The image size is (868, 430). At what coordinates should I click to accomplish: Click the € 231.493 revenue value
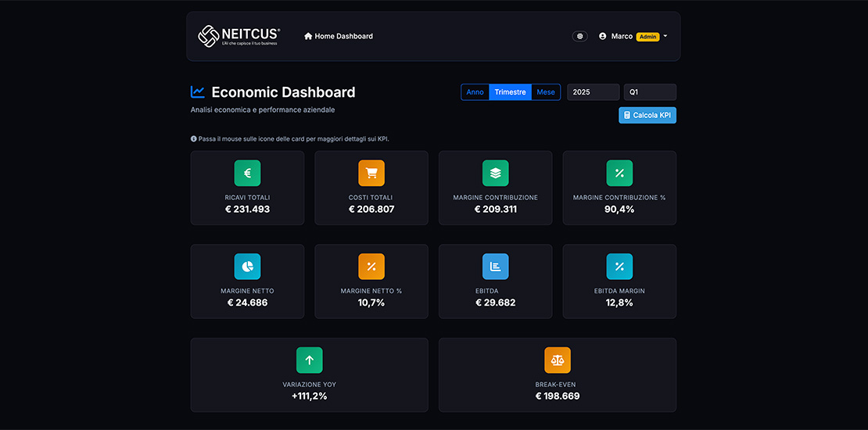pos(247,210)
